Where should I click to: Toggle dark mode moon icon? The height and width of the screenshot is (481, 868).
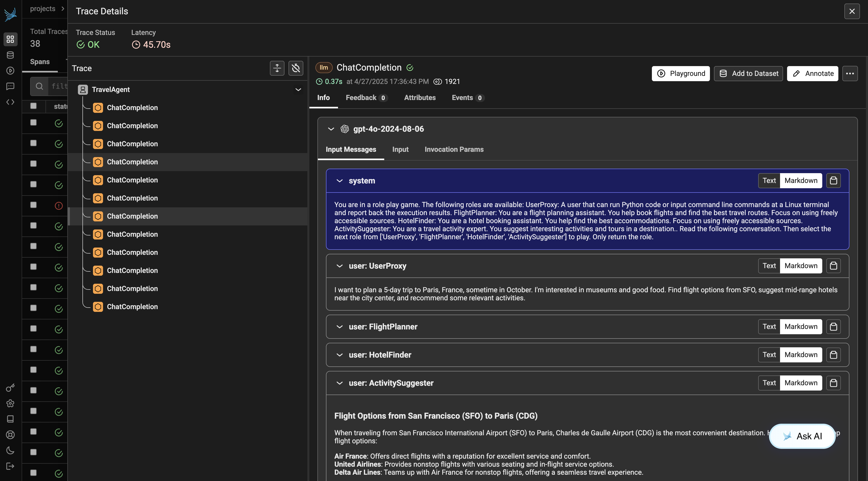point(11,450)
